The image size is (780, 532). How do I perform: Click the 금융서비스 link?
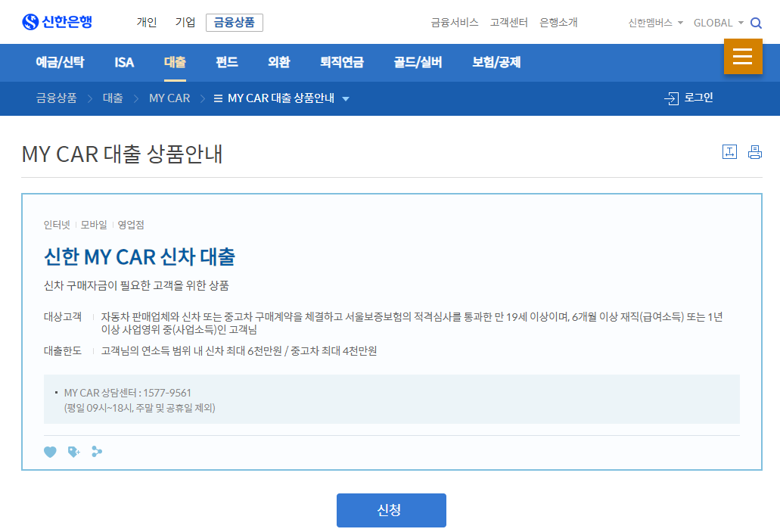455,23
